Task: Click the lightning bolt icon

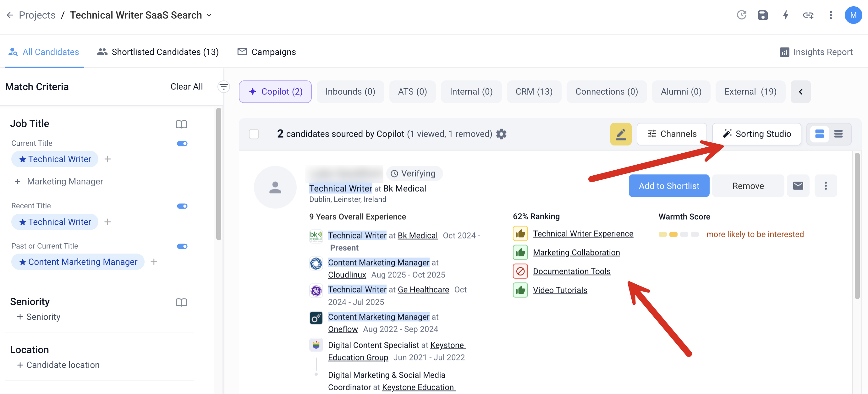Action: (785, 15)
